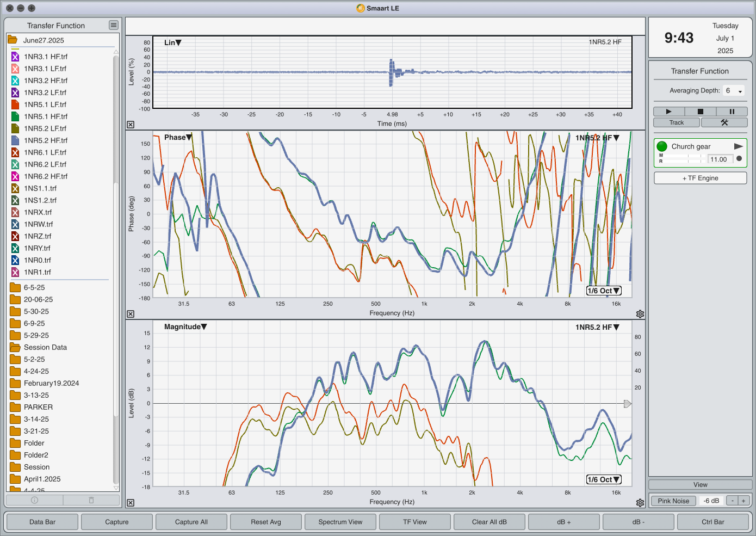This screenshot has width=756, height=536.
Task: Toggle the Pink Noise generator
Action: coord(673,501)
